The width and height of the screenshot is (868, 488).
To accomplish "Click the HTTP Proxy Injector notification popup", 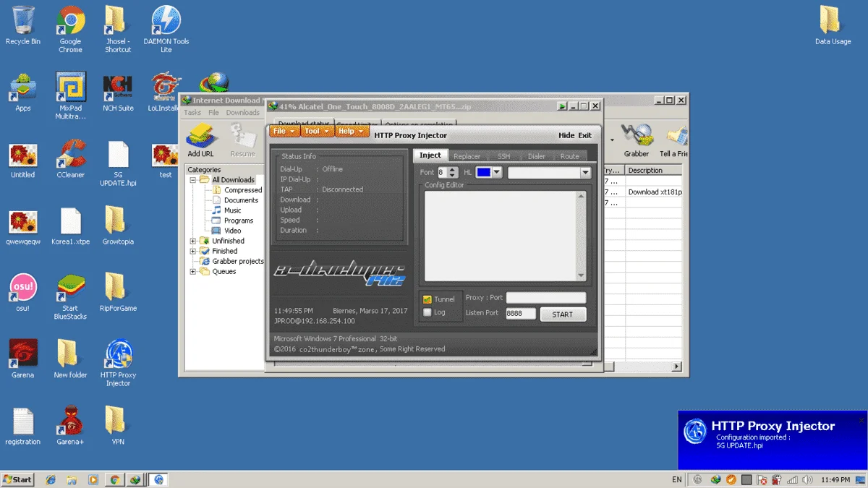I will [x=773, y=440].
